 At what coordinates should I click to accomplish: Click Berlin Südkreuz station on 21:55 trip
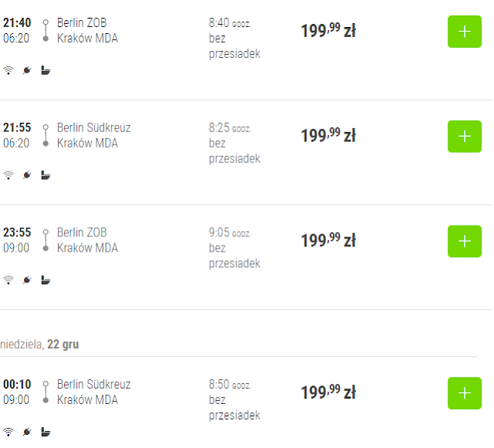tap(93, 127)
